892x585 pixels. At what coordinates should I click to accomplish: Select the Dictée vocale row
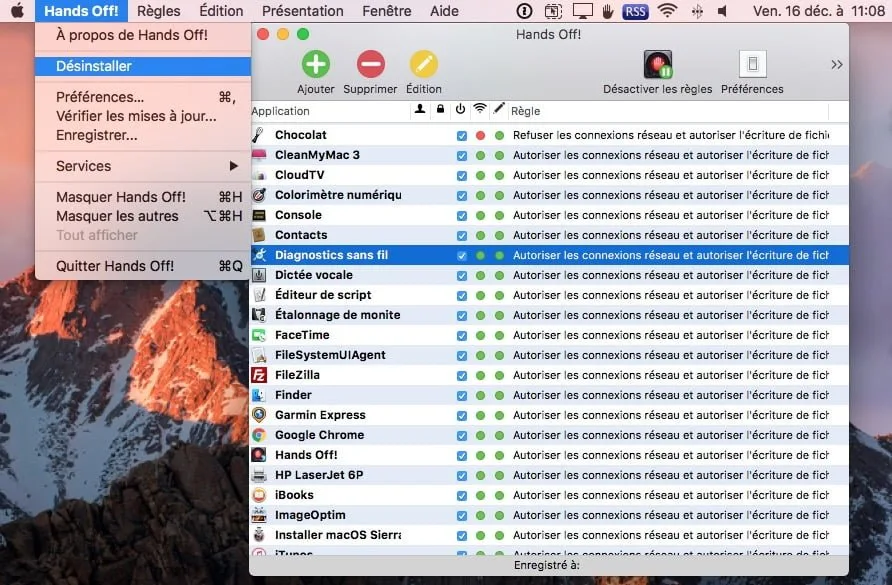550,275
